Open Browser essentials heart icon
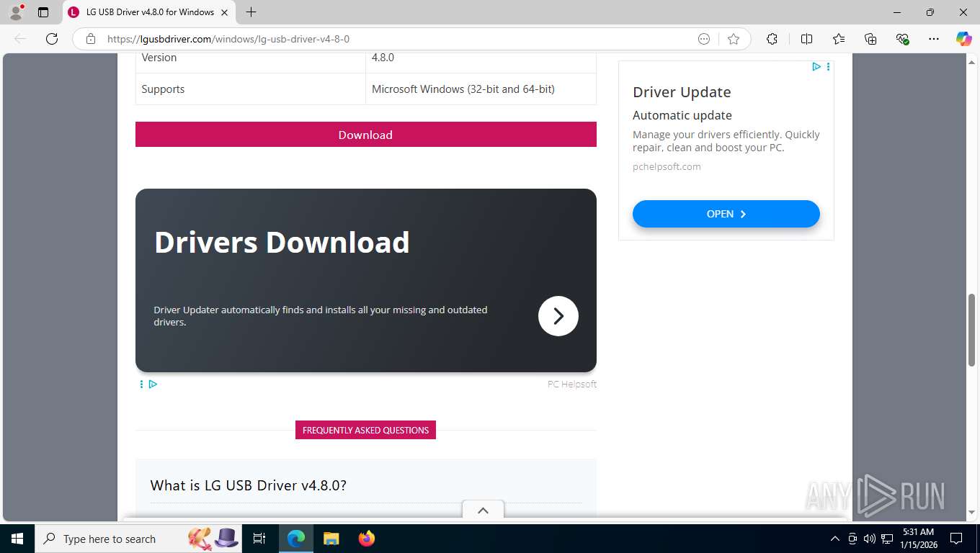 (902, 39)
